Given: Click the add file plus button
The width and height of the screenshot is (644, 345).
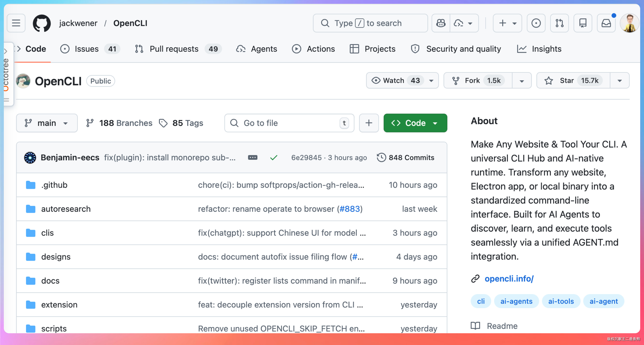Looking at the screenshot, I should (369, 123).
